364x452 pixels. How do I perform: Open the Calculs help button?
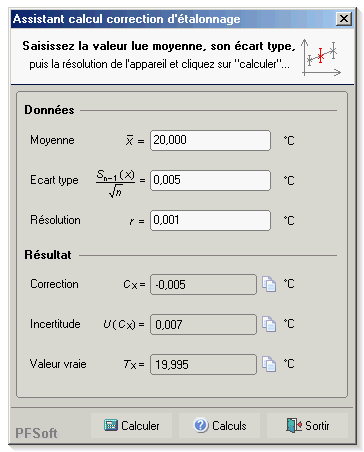(x=219, y=426)
